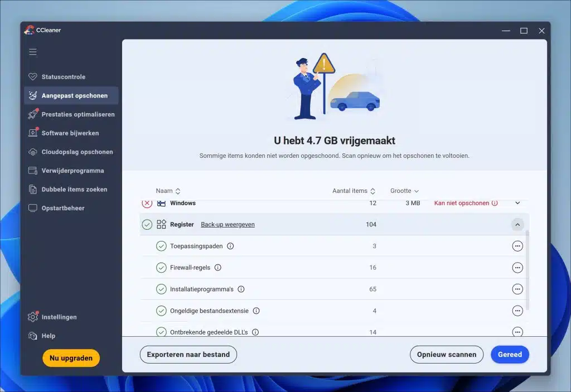The image size is (571, 392).
Task: Click the Dubbele items zoeken icon
Action: (33, 189)
